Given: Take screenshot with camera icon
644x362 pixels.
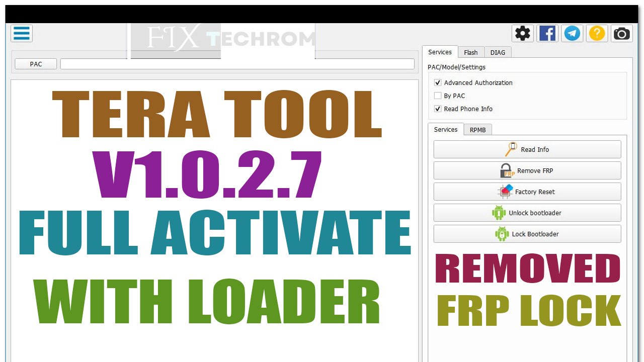Looking at the screenshot, I should [621, 34].
